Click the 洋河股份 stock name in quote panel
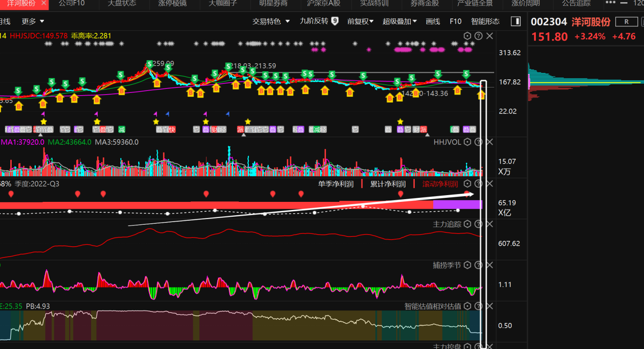The width and height of the screenshot is (644, 349). (591, 22)
